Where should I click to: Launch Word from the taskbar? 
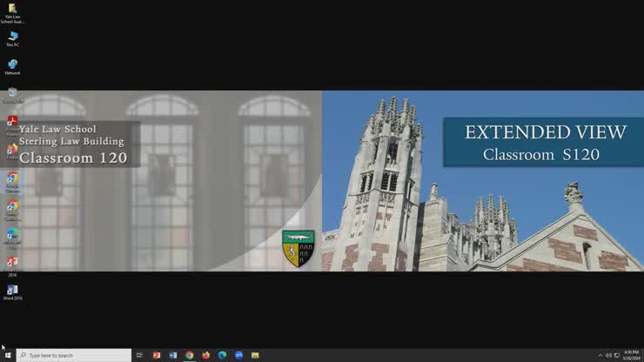click(x=173, y=355)
